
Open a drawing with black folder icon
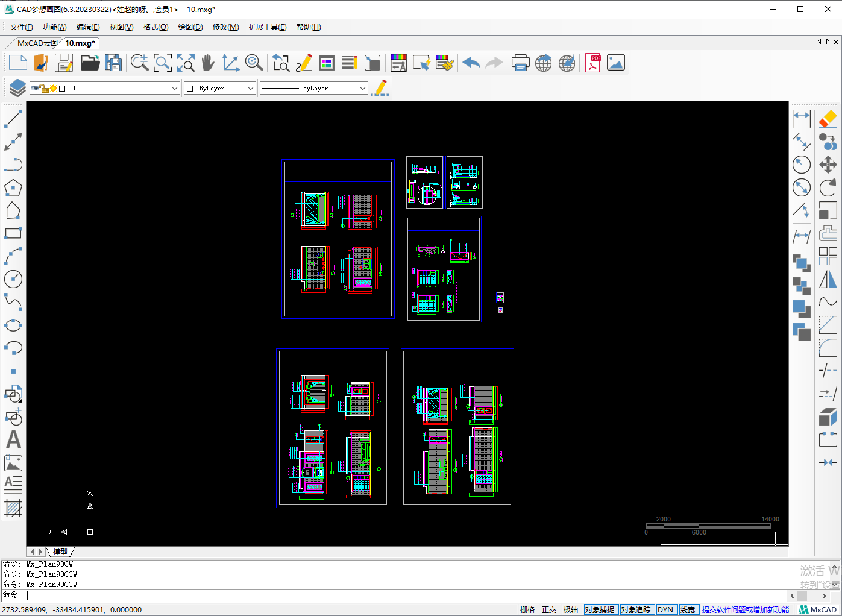(90, 63)
